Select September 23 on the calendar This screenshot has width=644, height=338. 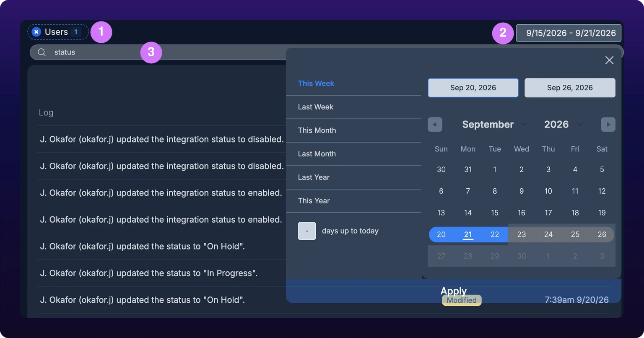pos(522,234)
